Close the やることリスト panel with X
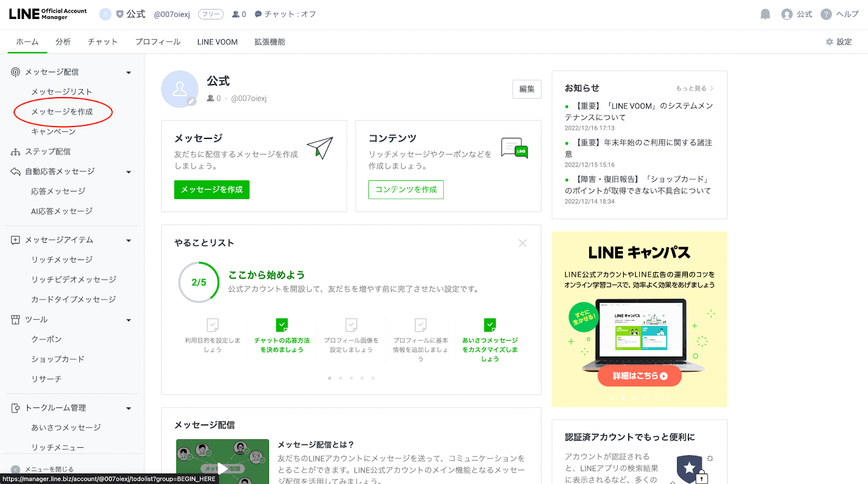Image resolution: width=868 pixels, height=484 pixels. pyautogui.click(x=522, y=243)
